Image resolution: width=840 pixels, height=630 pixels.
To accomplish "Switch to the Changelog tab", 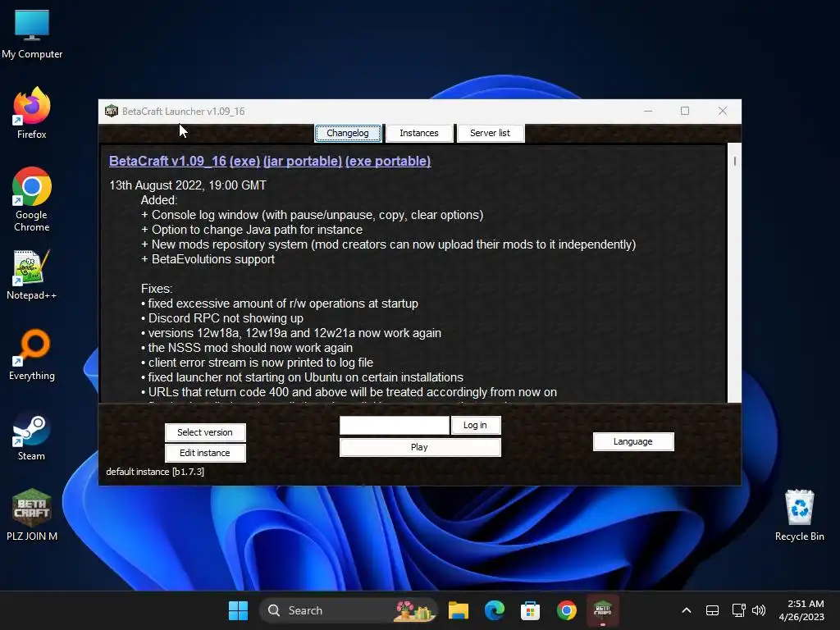I will click(348, 133).
